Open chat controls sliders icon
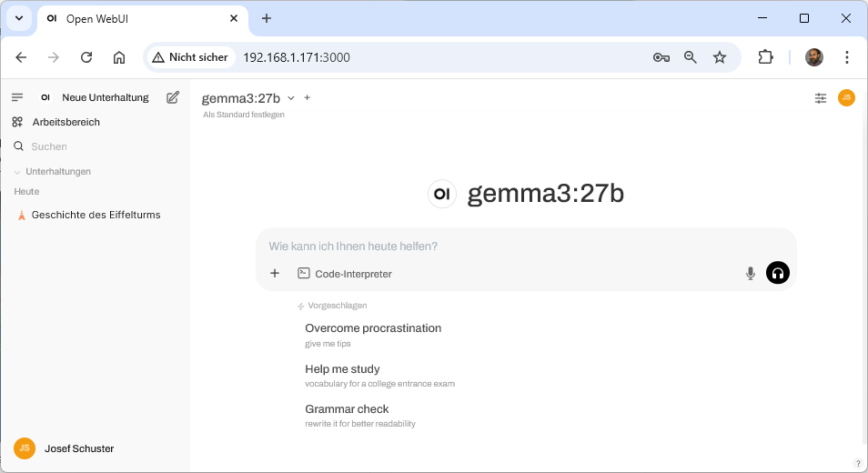 pyautogui.click(x=821, y=98)
